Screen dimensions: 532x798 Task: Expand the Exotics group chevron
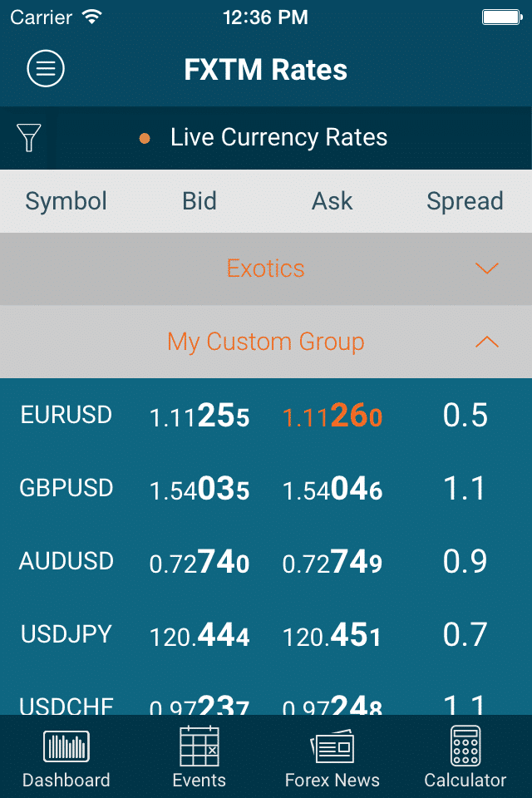coord(486,268)
